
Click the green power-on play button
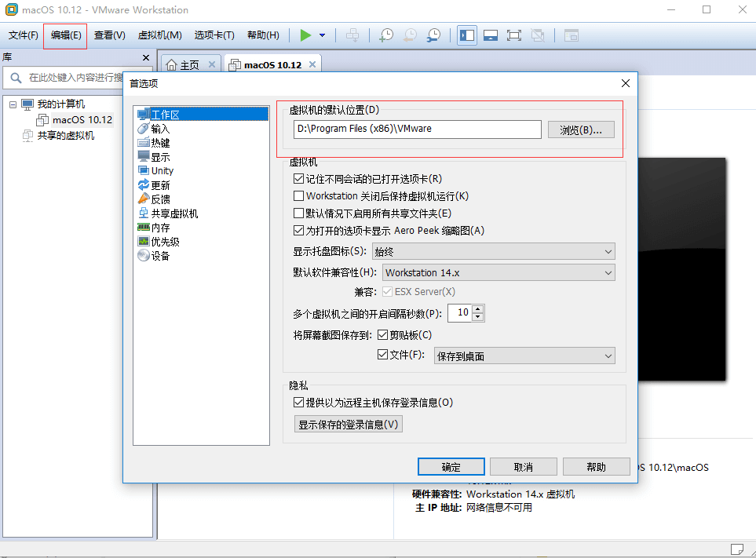point(305,35)
